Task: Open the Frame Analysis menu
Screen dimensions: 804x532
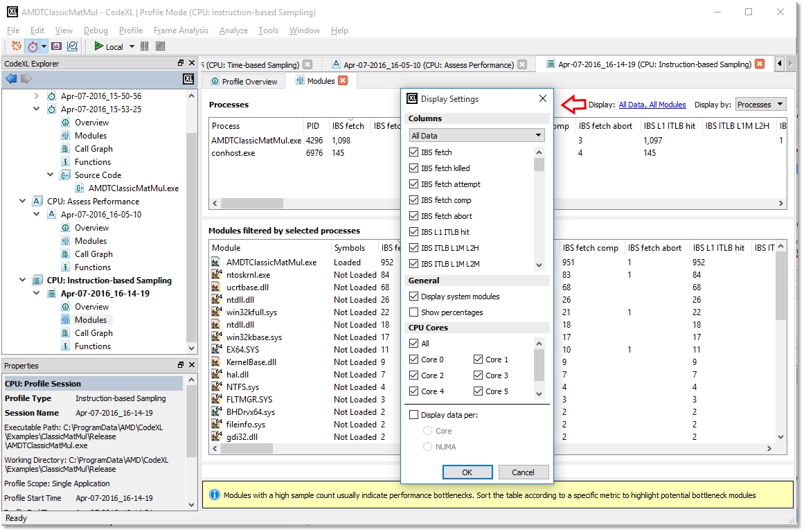Action: pos(181,30)
